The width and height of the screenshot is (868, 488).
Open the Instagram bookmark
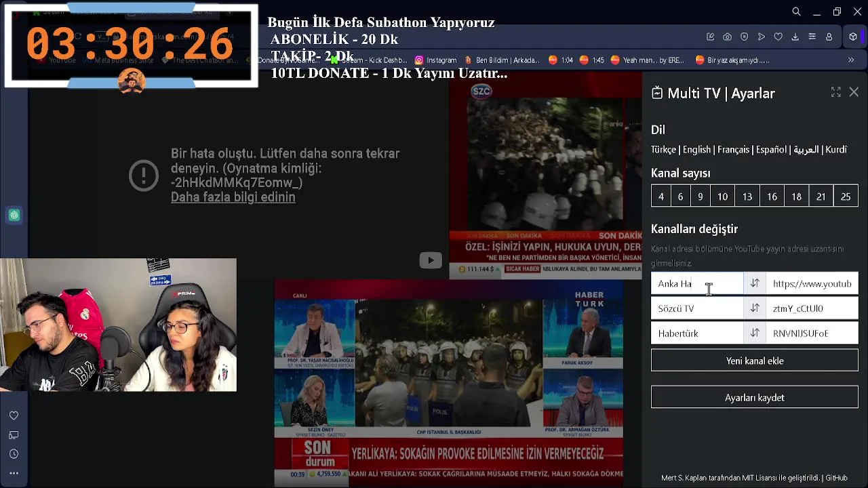pos(435,60)
